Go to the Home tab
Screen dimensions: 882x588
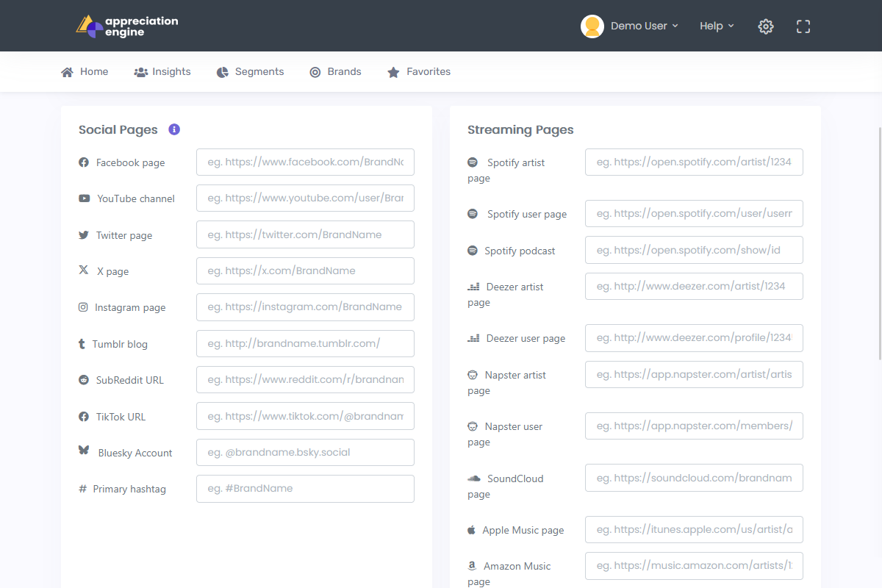[x=85, y=72]
